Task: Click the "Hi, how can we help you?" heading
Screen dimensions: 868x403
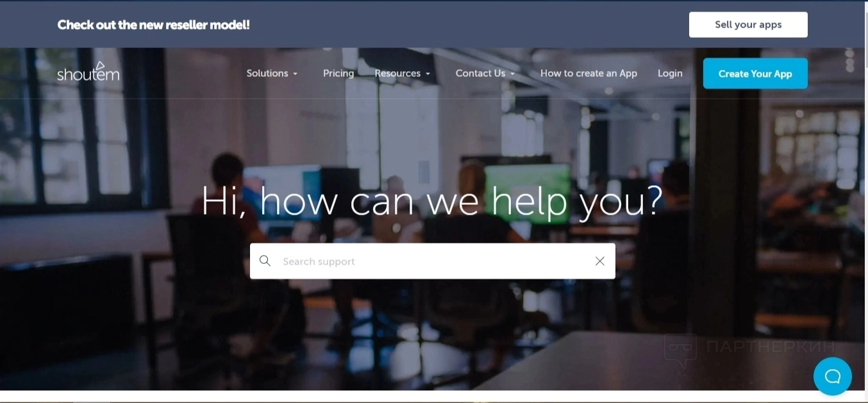Action: point(432,200)
